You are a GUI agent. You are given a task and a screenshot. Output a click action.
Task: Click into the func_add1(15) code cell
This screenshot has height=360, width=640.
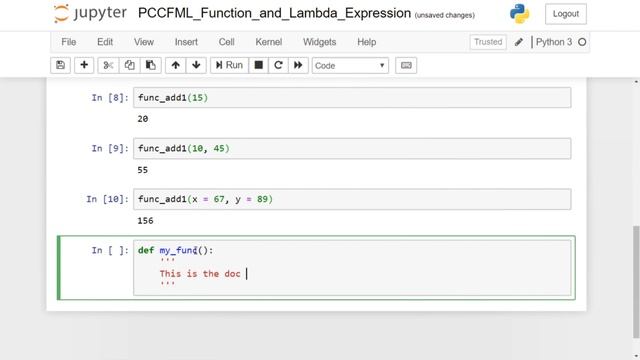352,98
